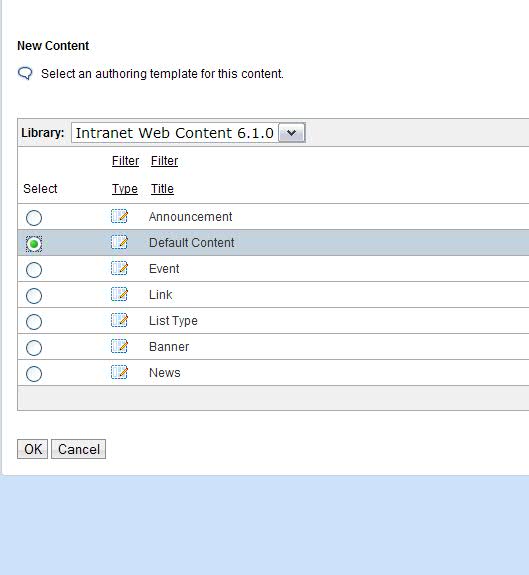Click the Cancel button

point(79,449)
